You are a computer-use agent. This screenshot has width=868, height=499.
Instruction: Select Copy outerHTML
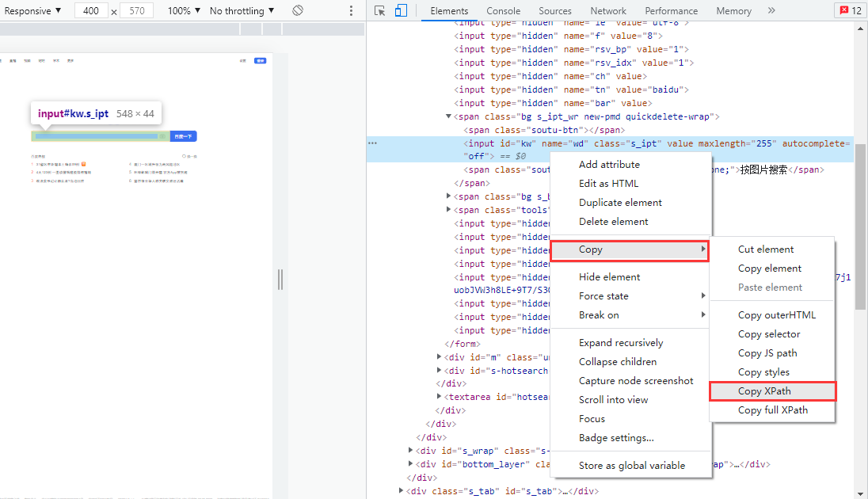(771, 315)
